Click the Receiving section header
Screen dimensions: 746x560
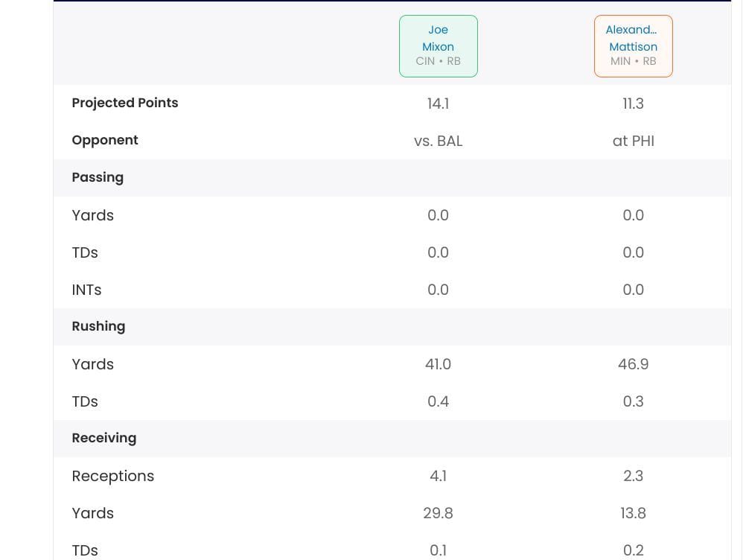[104, 438]
